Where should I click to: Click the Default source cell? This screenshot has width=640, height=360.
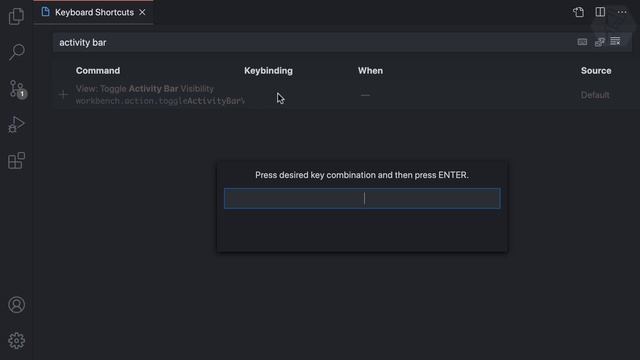[x=595, y=95]
